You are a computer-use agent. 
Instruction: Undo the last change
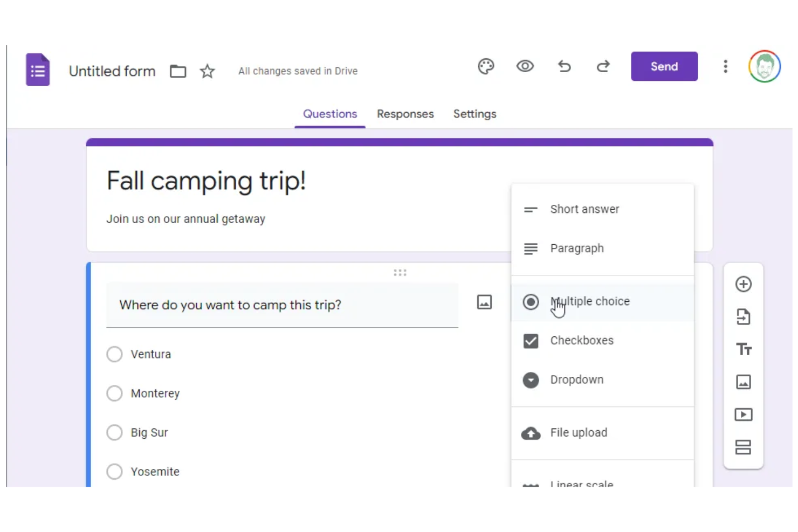[564, 66]
